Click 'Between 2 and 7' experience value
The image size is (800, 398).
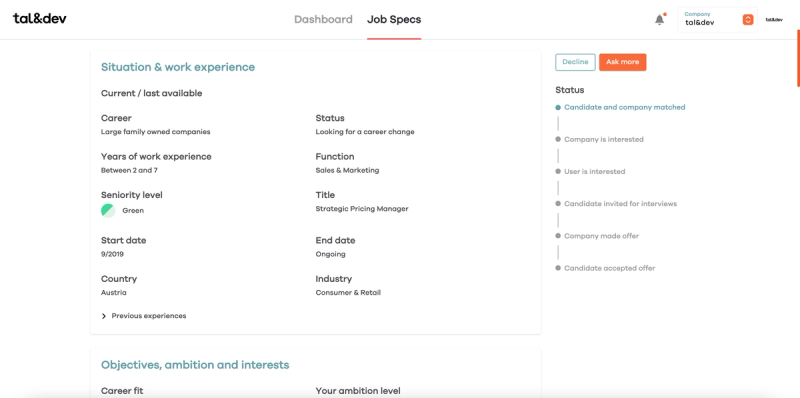pyautogui.click(x=129, y=170)
